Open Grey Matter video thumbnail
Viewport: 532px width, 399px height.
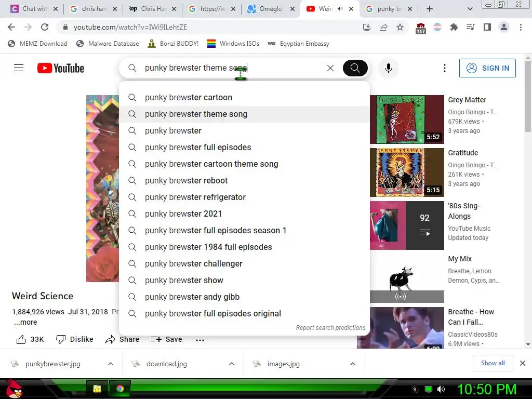click(407, 119)
